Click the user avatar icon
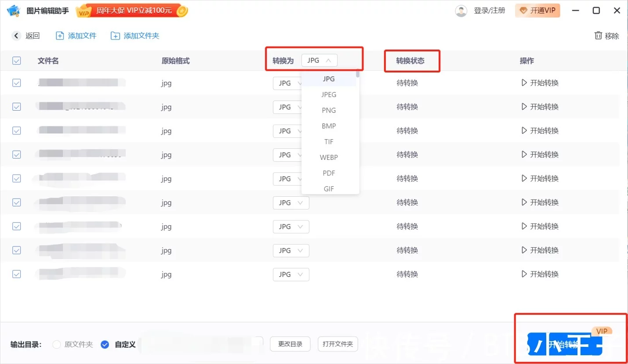 point(461,11)
